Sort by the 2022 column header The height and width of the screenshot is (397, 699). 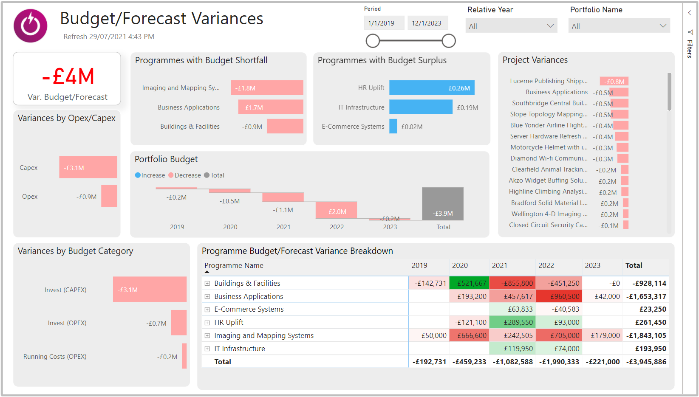click(546, 266)
